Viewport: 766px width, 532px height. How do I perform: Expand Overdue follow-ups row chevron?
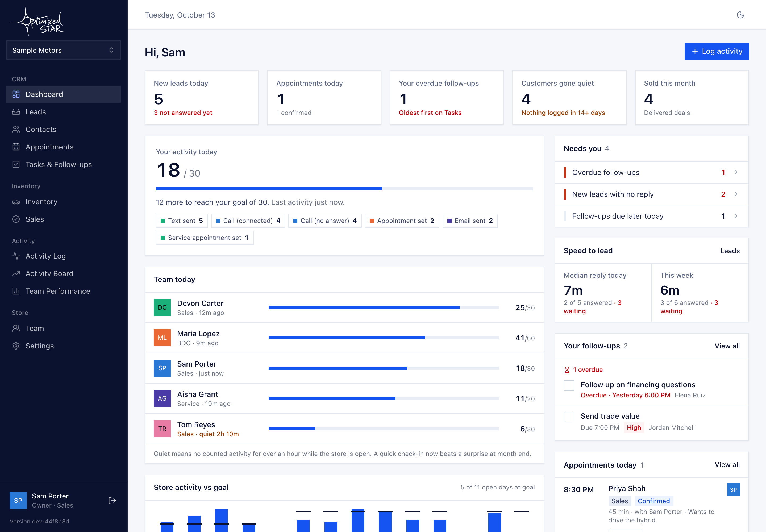coord(736,172)
